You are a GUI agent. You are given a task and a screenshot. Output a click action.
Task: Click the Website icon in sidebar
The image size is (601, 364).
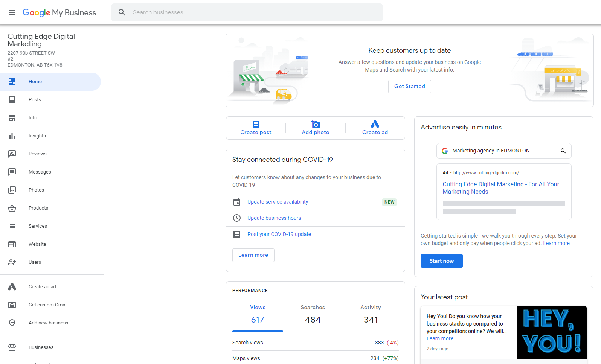coord(12,244)
